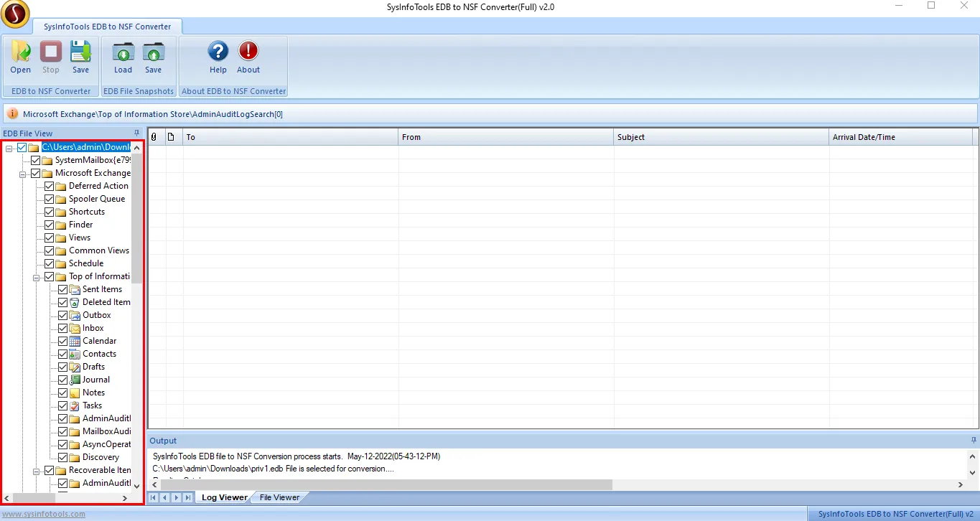Image resolution: width=980 pixels, height=521 pixels.
Task: Sort by the Subject column header
Action: (x=721, y=137)
